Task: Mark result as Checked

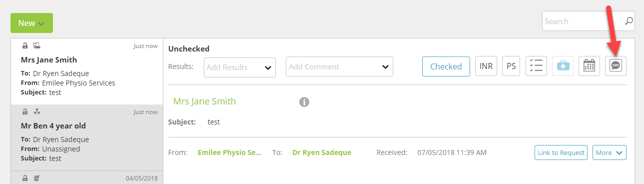Action: pyautogui.click(x=446, y=66)
